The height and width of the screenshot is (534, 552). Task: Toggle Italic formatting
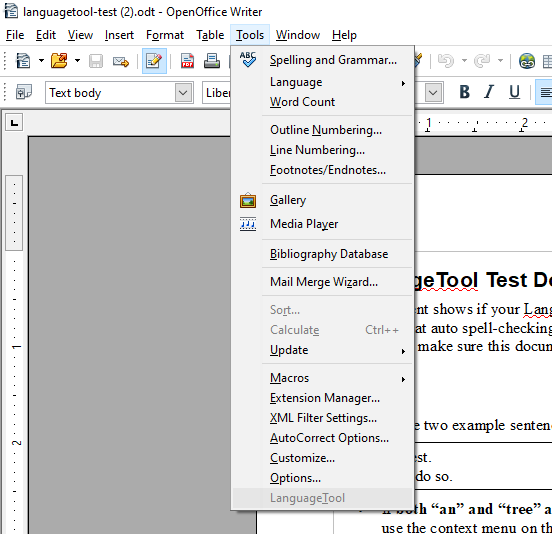click(489, 92)
